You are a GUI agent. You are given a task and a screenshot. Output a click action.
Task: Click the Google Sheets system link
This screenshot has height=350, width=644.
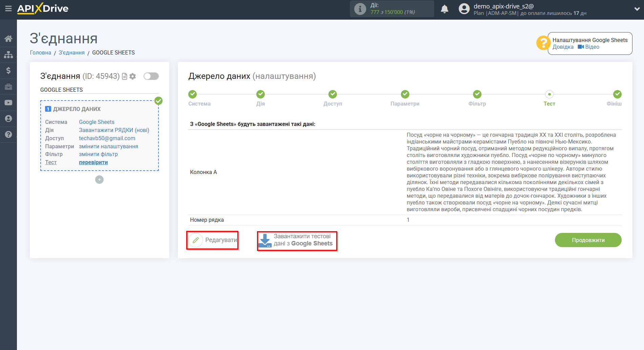[x=97, y=122]
